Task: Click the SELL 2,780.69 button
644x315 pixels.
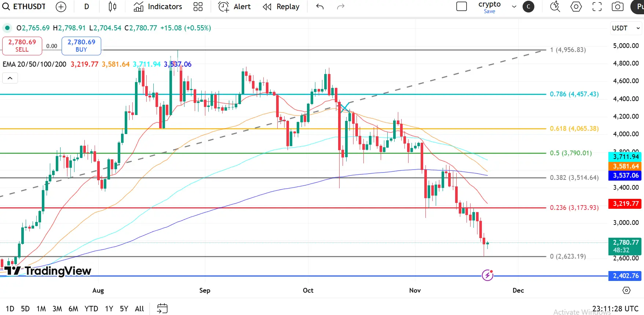Action: pos(22,46)
